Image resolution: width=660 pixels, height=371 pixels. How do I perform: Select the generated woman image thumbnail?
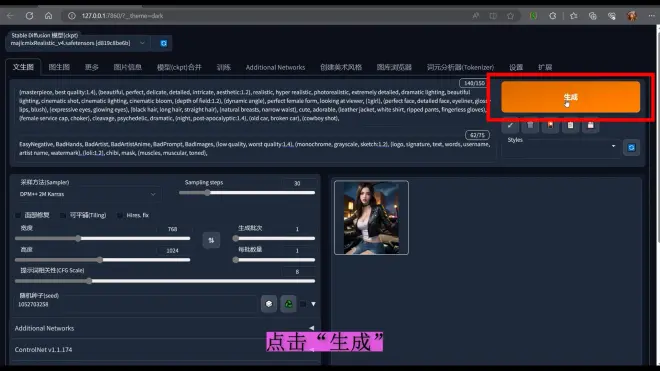pyautogui.click(x=371, y=218)
